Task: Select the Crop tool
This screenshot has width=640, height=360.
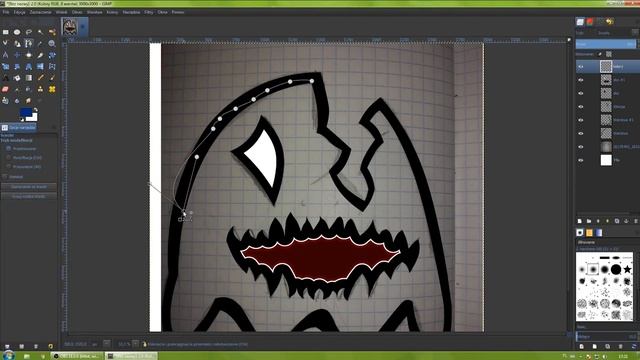Action: coord(40,55)
